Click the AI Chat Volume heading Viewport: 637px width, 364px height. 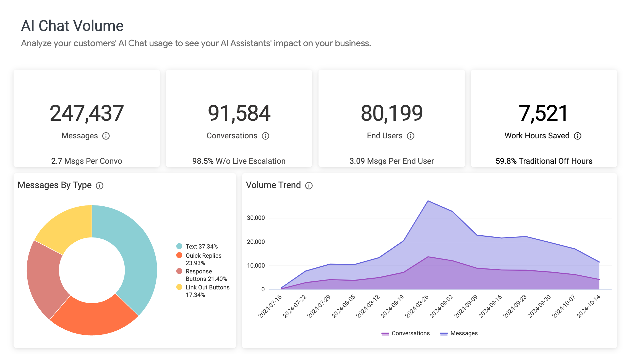click(x=72, y=26)
